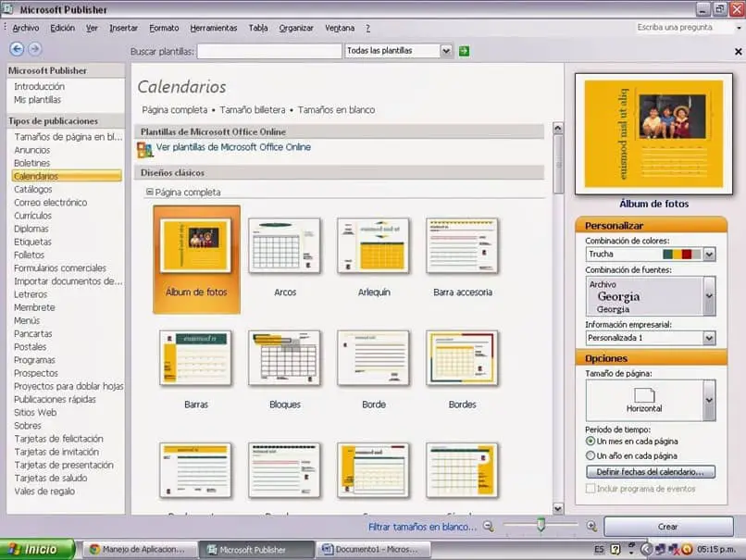Click the Trucha color scheme swatches

tap(682, 254)
